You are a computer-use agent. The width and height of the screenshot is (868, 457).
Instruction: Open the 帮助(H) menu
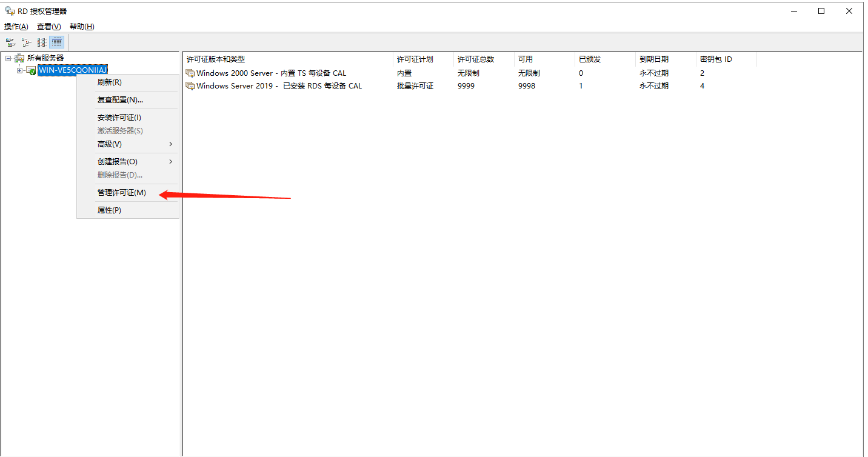point(82,27)
